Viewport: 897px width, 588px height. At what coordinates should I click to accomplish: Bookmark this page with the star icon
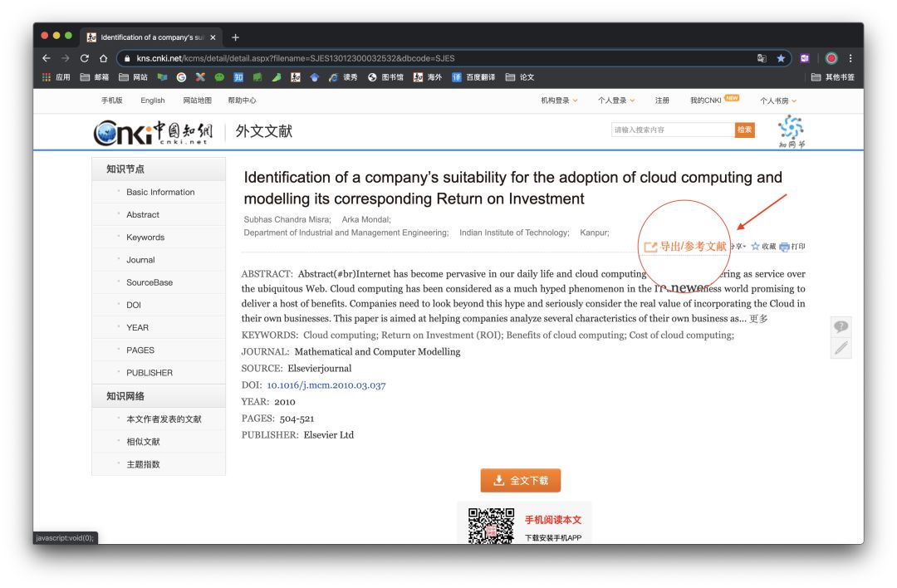tap(780, 58)
